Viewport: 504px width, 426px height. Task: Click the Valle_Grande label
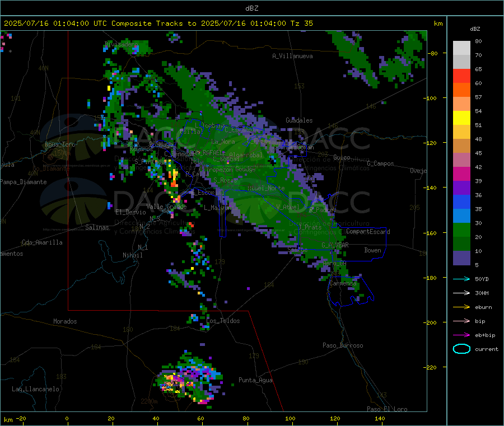tap(166, 207)
